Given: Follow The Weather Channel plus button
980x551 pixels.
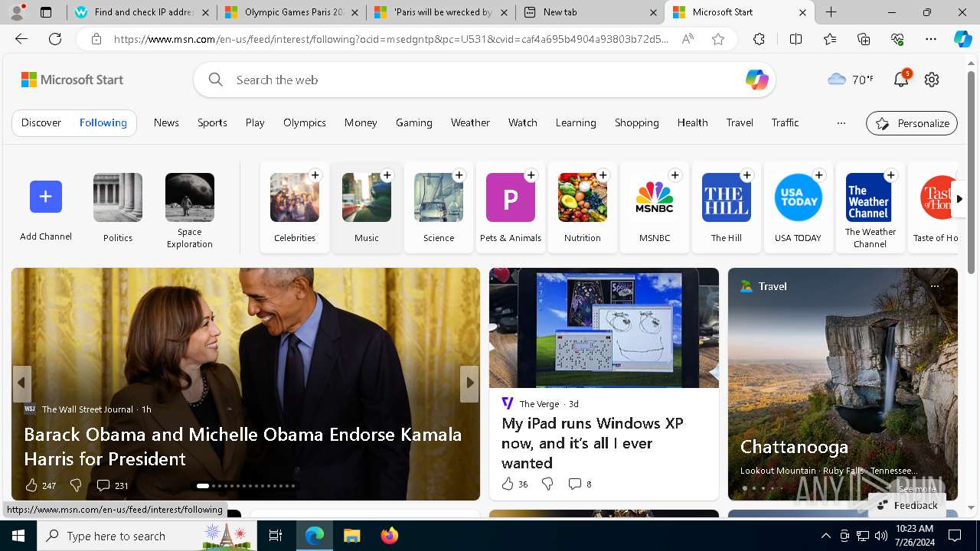Looking at the screenshot, I should 891,175.
